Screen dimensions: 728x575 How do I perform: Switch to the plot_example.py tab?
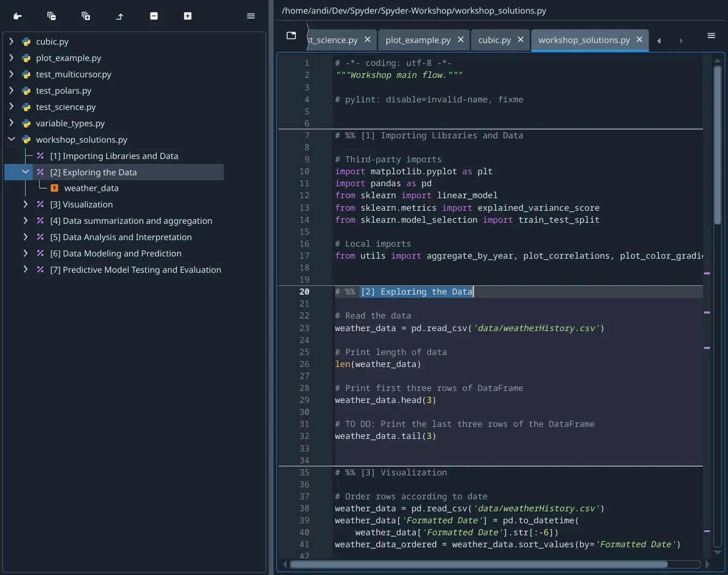417,39
